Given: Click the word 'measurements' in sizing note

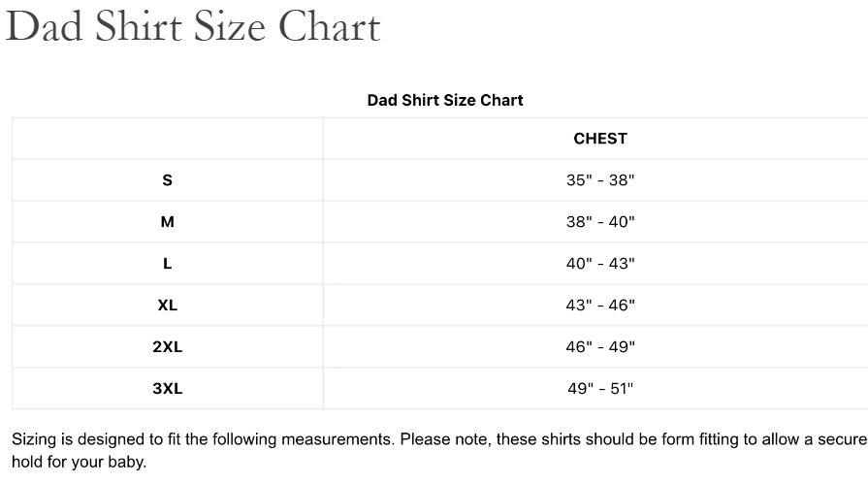Looking at the screenshot, I should click(x=338, y=439).
